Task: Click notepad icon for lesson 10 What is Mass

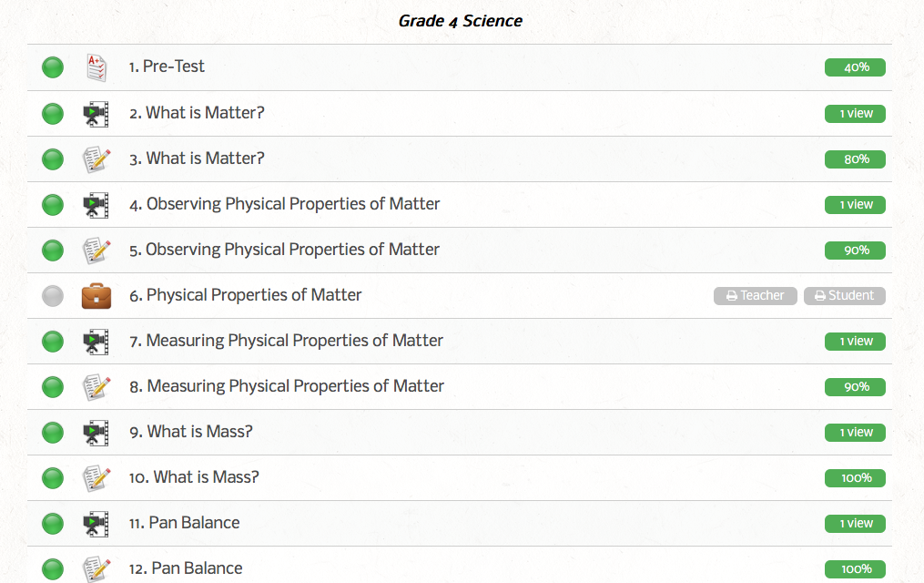Action: [96, 478]
